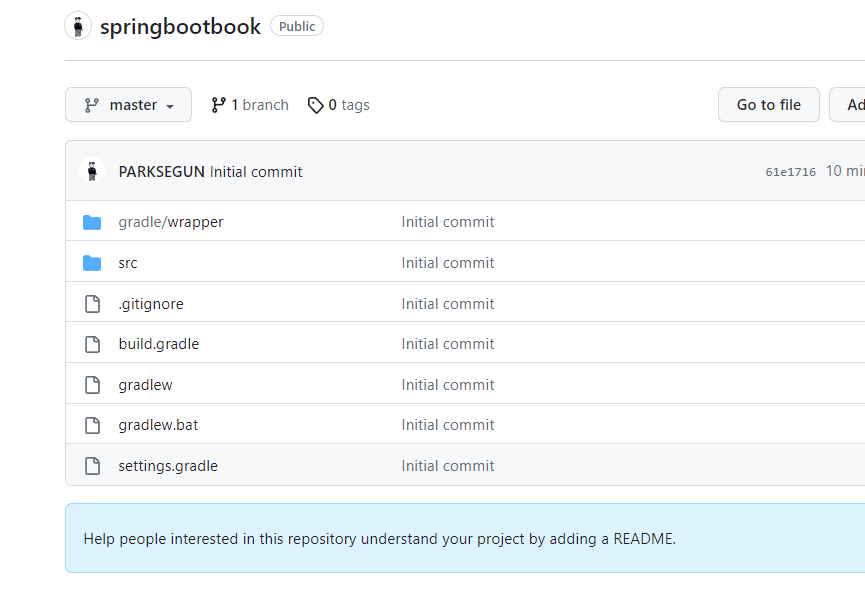865x589 pixels.
Task: Open the gradle/wrapper folder
Action: click(170, 222)
